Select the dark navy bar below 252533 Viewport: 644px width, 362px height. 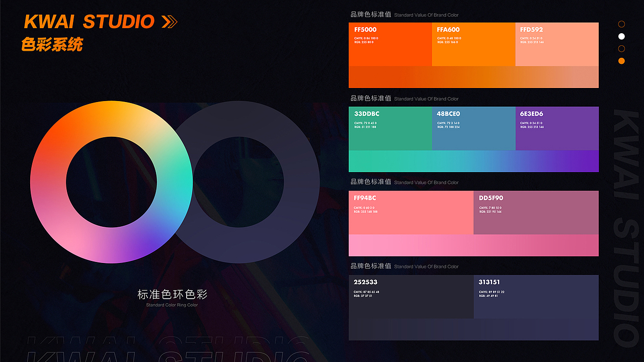(x=473, y=329)
